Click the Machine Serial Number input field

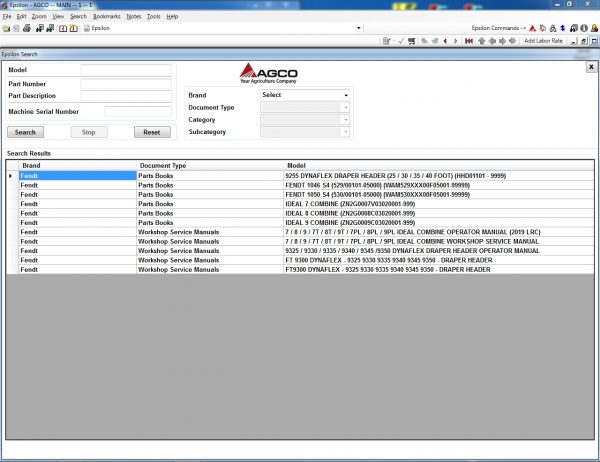pyautogui.click(x=138, y=111)
